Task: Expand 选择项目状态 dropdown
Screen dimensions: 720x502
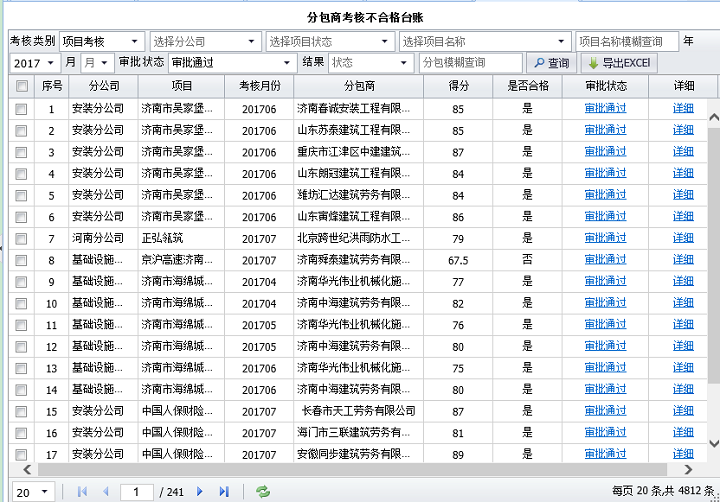Action: (330, 41)
